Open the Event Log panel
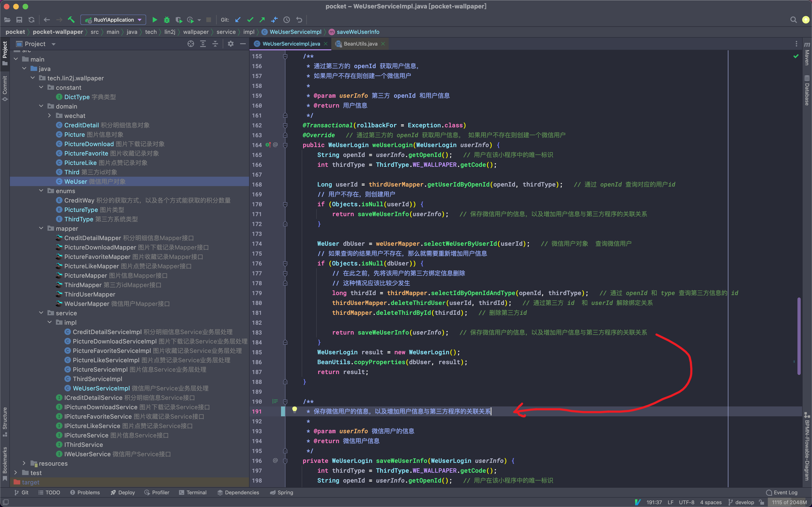 point(782,492)
